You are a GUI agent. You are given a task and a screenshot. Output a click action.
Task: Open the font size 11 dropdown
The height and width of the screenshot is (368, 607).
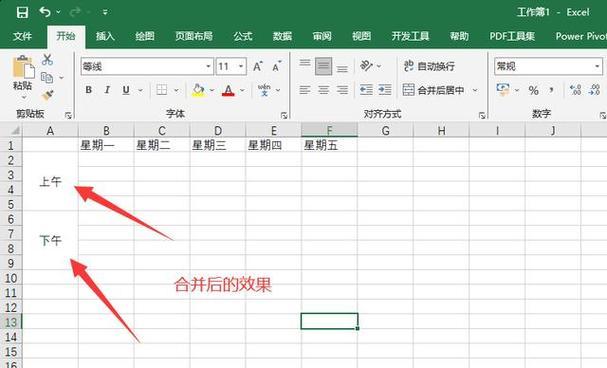click(x=241, y=67)
